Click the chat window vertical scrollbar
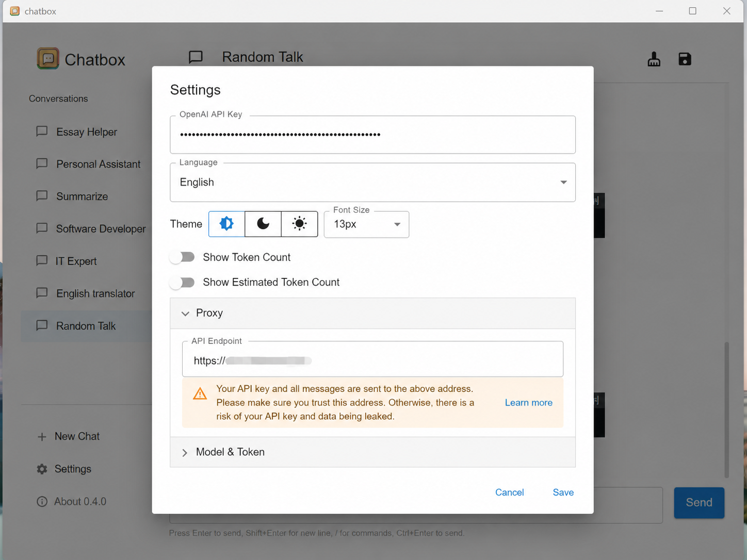This screenshot has height=560, width=747. coord(726,410)
